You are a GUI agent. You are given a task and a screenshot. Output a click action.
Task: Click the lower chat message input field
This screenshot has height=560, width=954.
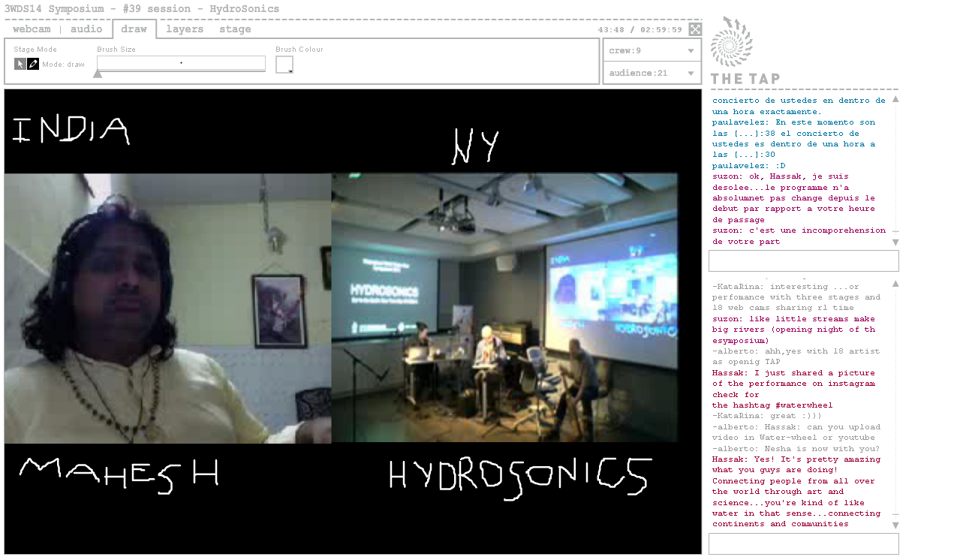click(803, 543)
